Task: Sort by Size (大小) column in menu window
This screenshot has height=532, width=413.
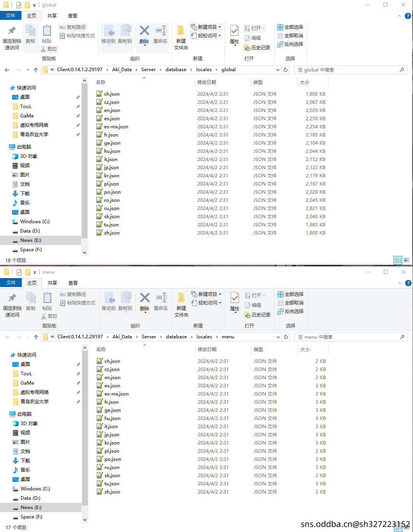Action: pos(313,349)
